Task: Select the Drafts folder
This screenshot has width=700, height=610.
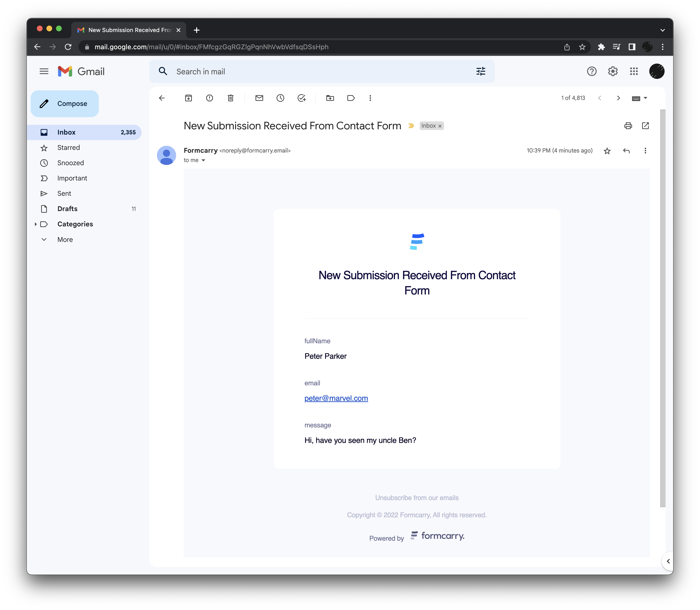Action: [67, 209]
